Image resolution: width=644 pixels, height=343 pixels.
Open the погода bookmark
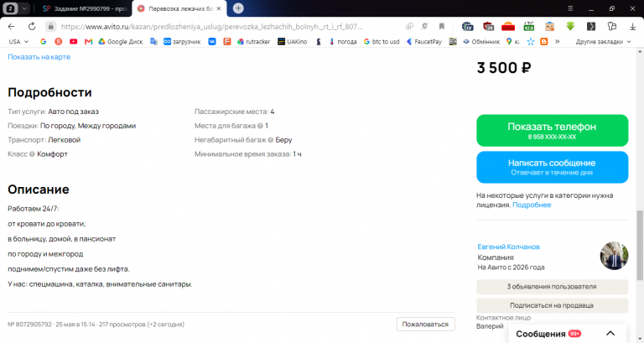click(x=342, y=41)
